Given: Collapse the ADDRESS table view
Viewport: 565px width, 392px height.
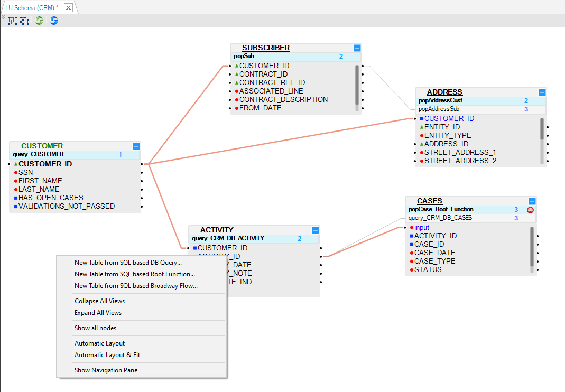Looking at the screenshot, I should coord(542,92).
